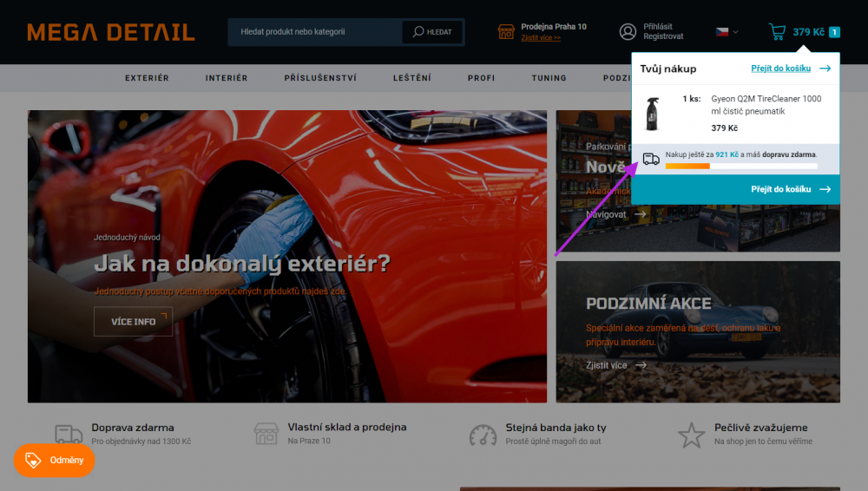Focus the product search field
The width and height of the screenshot is (868, 491).
pyautogui.click(x=316, y=31)
